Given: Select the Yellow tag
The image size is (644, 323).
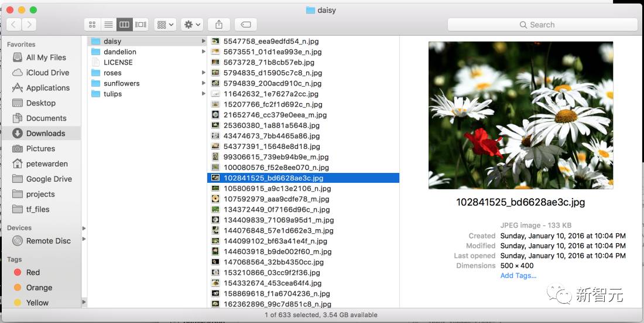Looking at the screenshot, I should (x=42, y=303).
